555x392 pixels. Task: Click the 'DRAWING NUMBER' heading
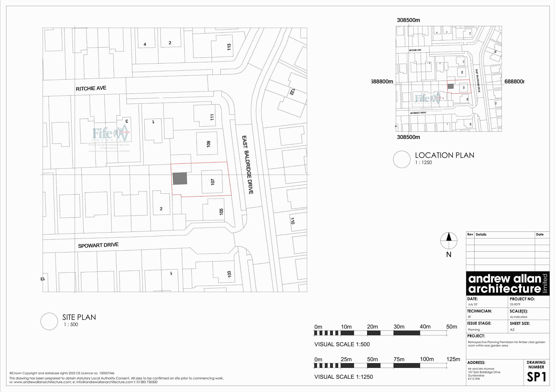click(536, 365)
